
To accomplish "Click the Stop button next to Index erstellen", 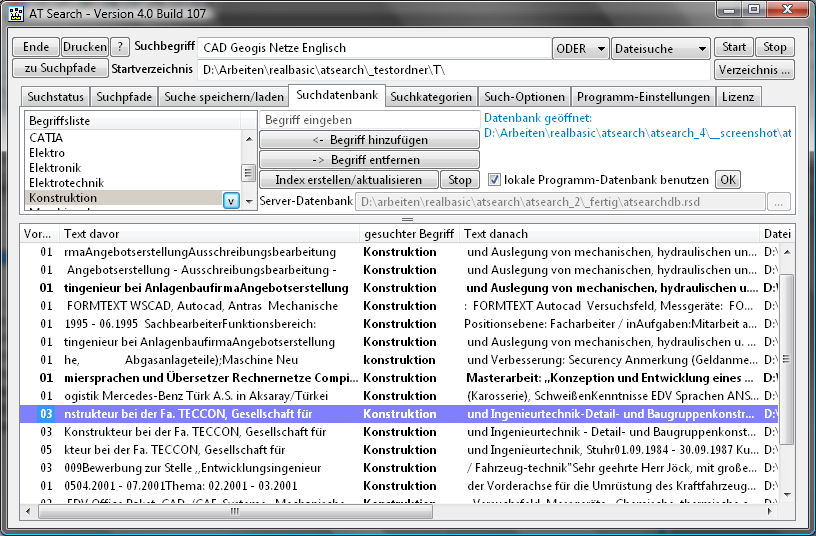I will [x=460, y=180].
